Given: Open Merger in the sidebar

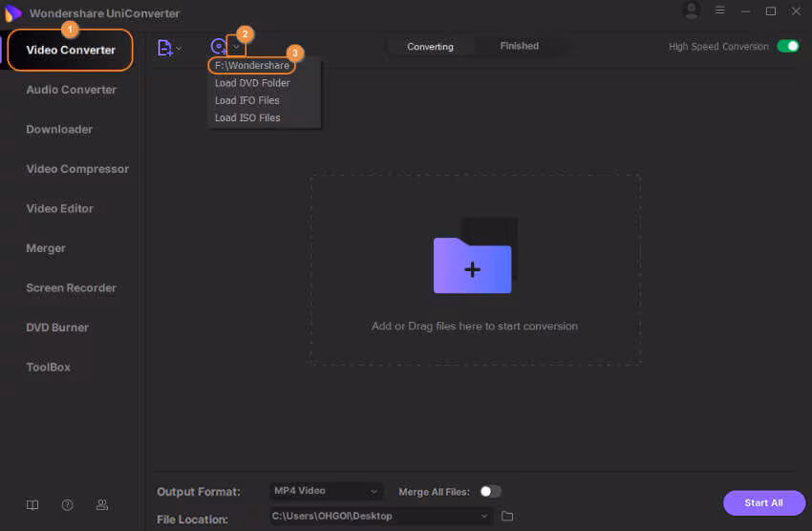Looking at the screenshot, I should point(46,248).
